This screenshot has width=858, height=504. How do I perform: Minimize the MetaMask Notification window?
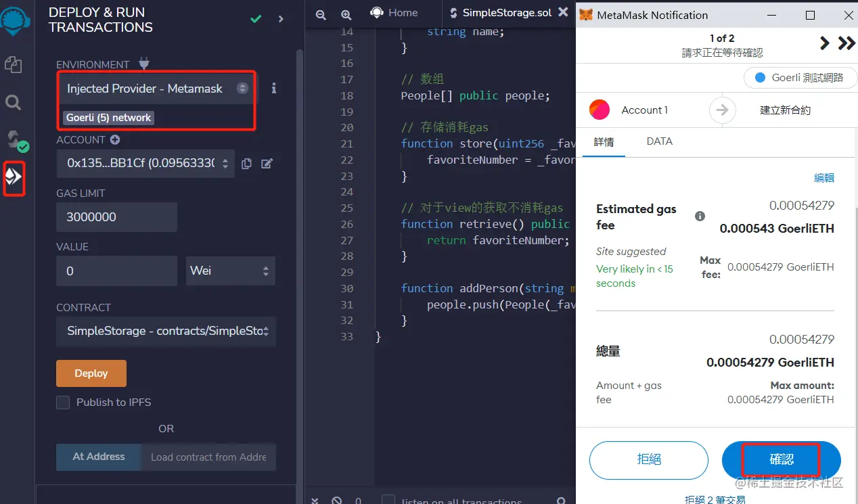(771, 15)
